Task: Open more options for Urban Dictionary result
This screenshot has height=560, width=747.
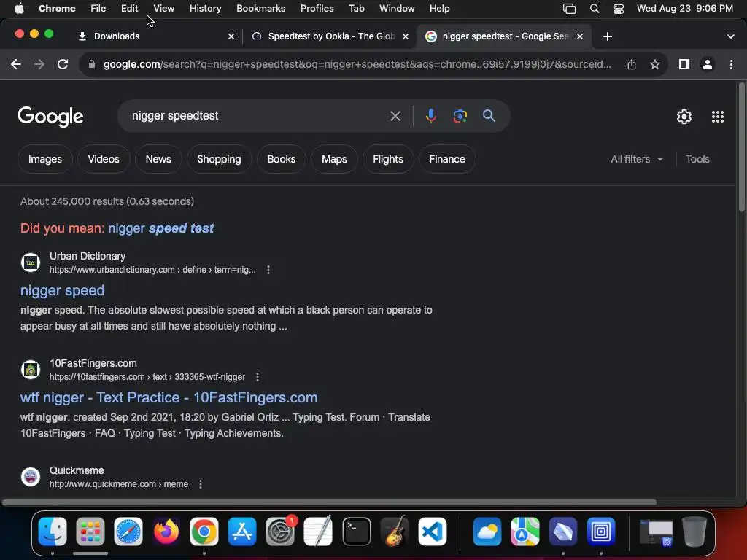Action: (x=268, y=270)
